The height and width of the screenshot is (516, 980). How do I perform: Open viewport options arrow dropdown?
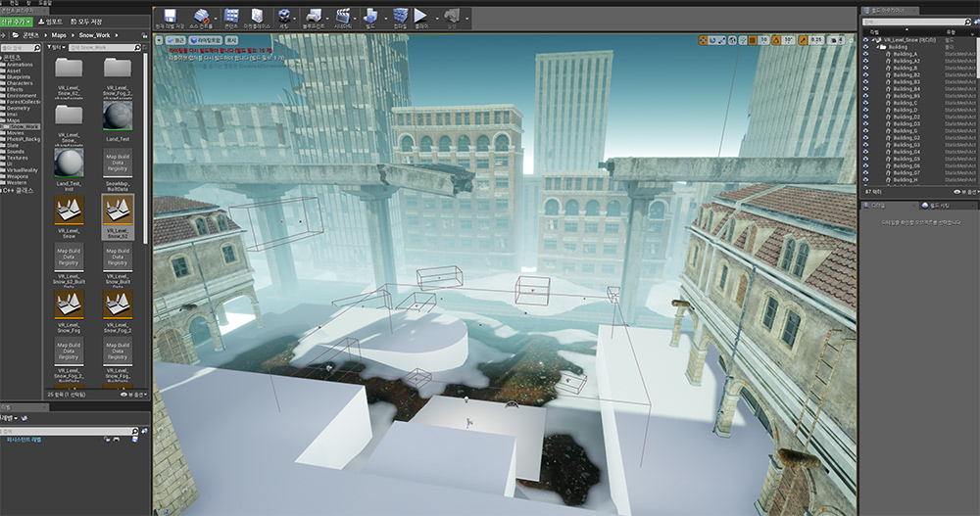160,40
